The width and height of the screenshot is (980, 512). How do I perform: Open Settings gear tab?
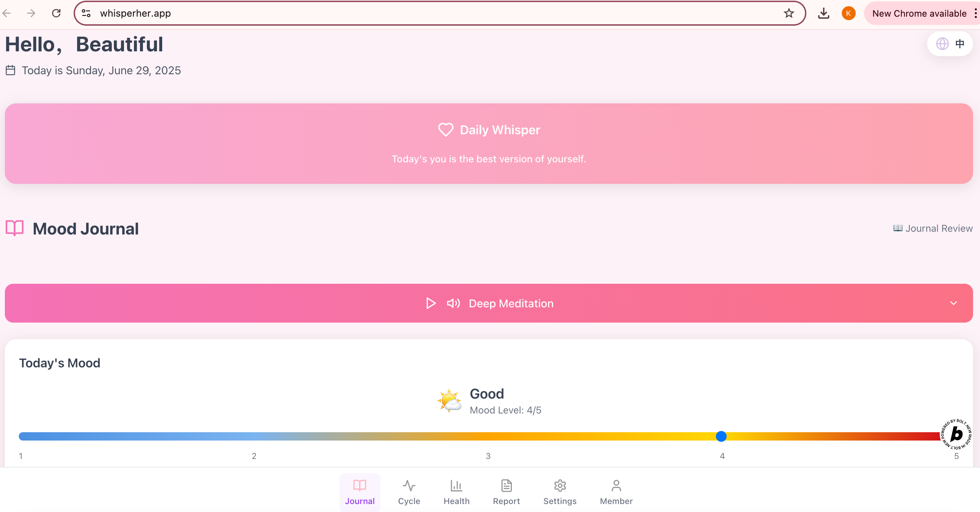559,492
